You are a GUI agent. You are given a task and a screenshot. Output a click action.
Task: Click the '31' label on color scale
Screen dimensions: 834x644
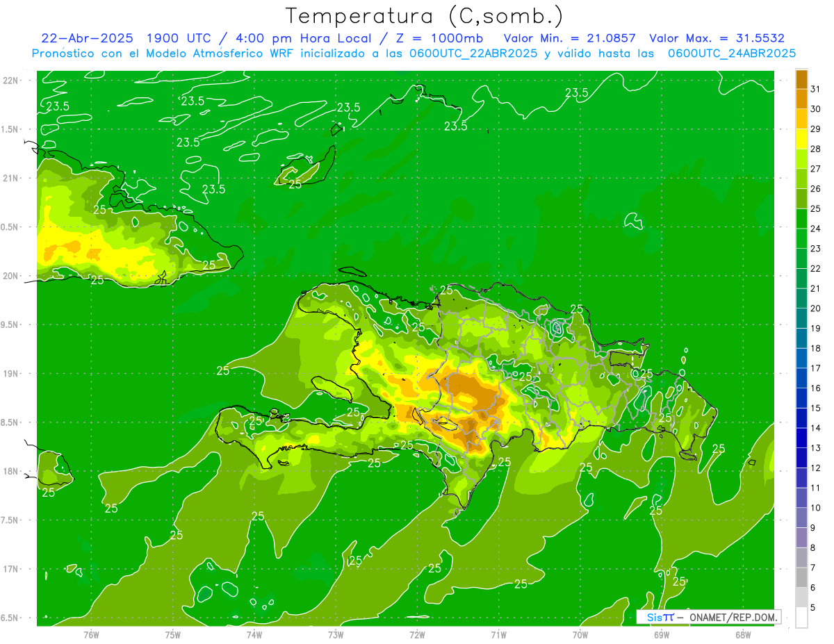[x=815, y=88]
